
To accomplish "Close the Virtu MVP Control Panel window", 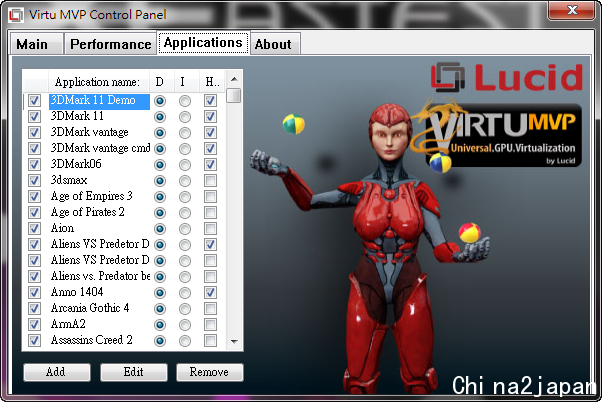I will click(x=572, y=10).
